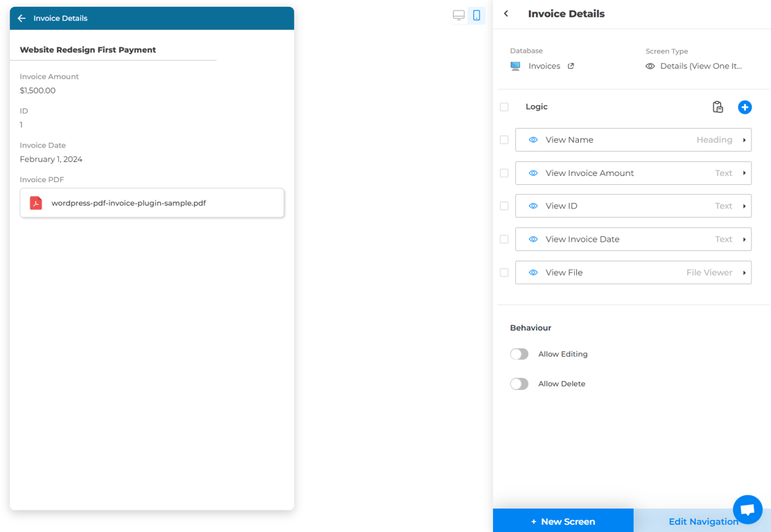Expand the View Name Heading arrow
The image size is (771, 532).
[x=744, y=140]
